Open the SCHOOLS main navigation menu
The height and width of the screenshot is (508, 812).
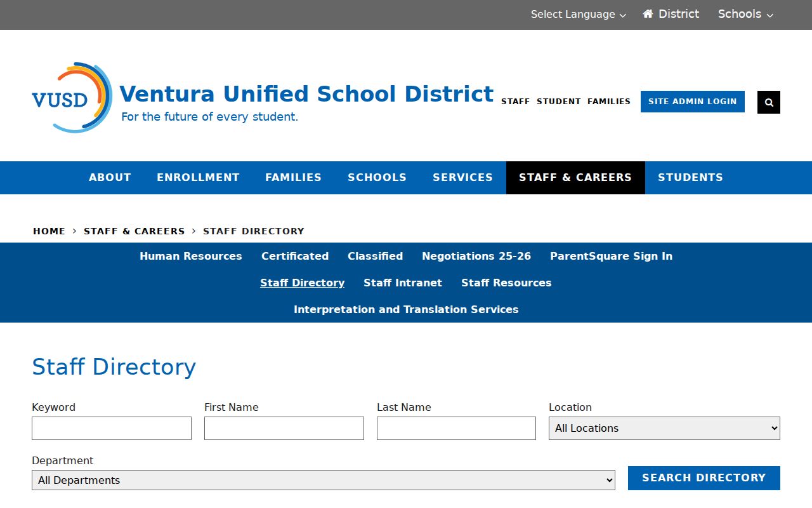pyautogui.click(x=377, y=178)
